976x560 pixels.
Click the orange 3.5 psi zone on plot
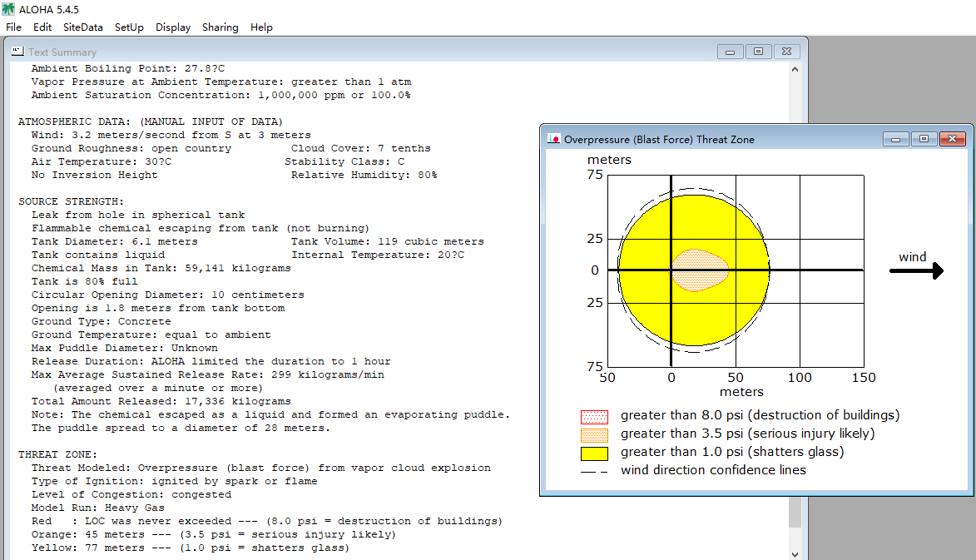pyautogui.click(x=701, y=270)
